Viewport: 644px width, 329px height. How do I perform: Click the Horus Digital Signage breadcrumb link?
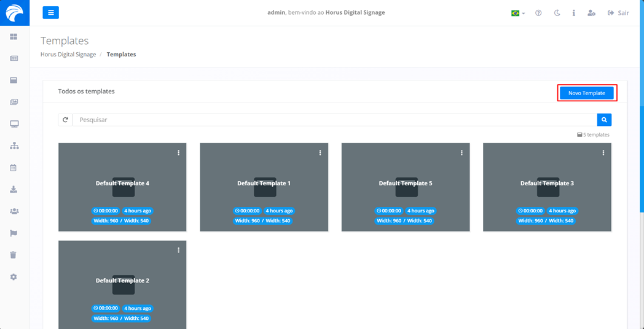point(68,55)
